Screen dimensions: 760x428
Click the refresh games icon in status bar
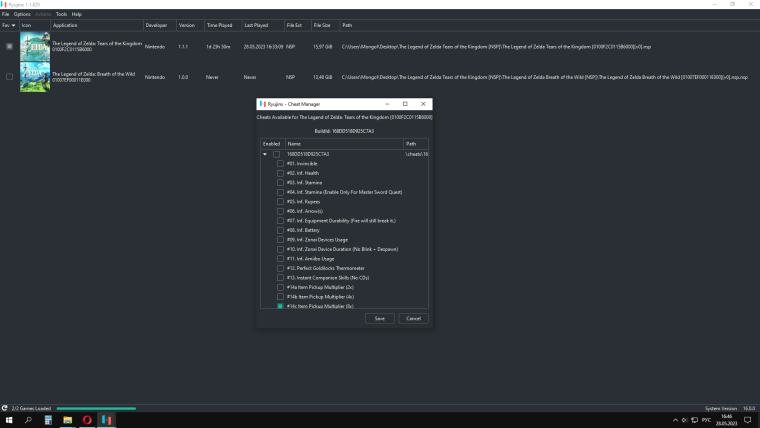4,408
